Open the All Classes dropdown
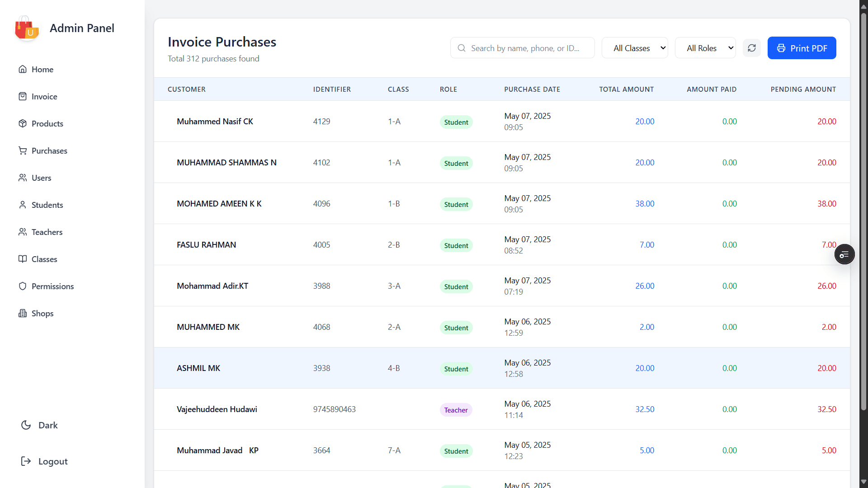The height and width of the screenshot is (488, 868). tap(635, 48)
